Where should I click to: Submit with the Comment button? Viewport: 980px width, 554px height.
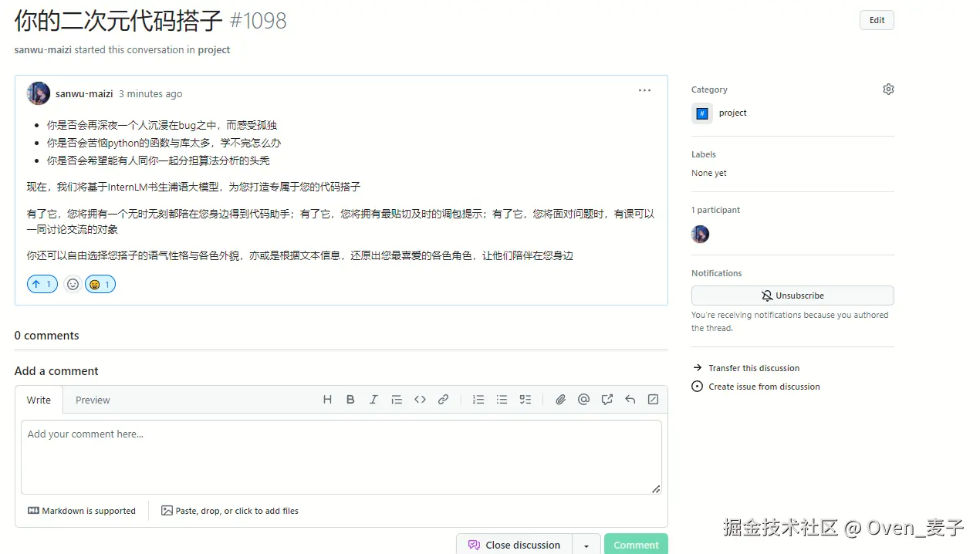[636, 545]
